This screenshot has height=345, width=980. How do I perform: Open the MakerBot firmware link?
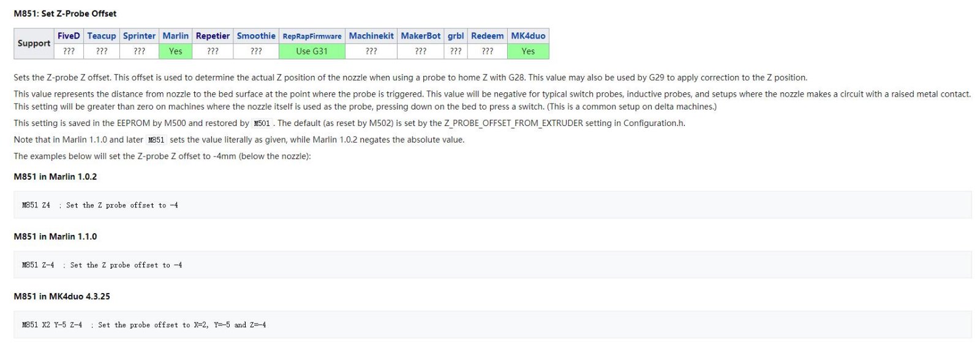click(x=421, y=36)
